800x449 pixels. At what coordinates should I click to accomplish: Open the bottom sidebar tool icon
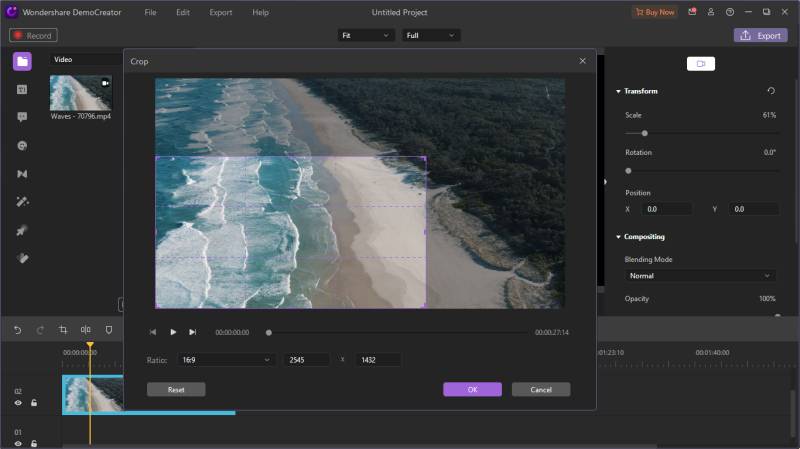pyautogui.click(x=22, y=258)
